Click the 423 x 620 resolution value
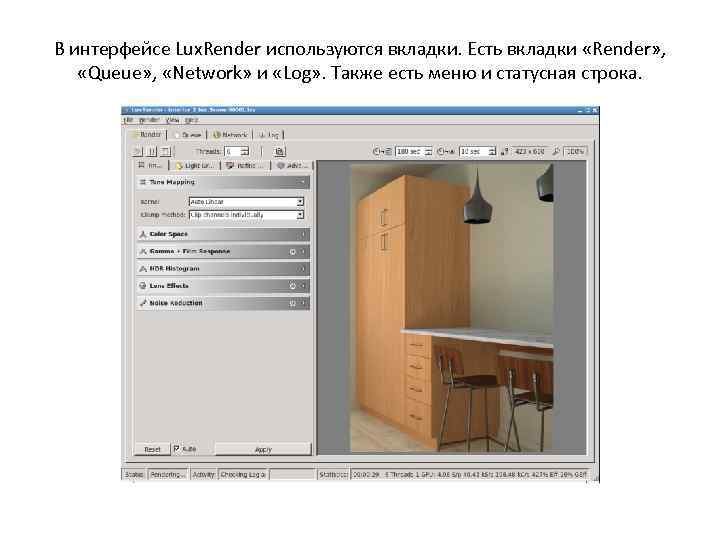This screenshot has height=540, width=720. click(x=529, y=151)
